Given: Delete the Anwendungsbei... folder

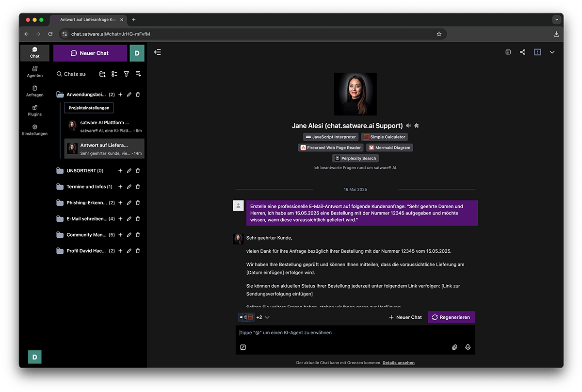Looking at the screenshot, I should click(138, 95).
